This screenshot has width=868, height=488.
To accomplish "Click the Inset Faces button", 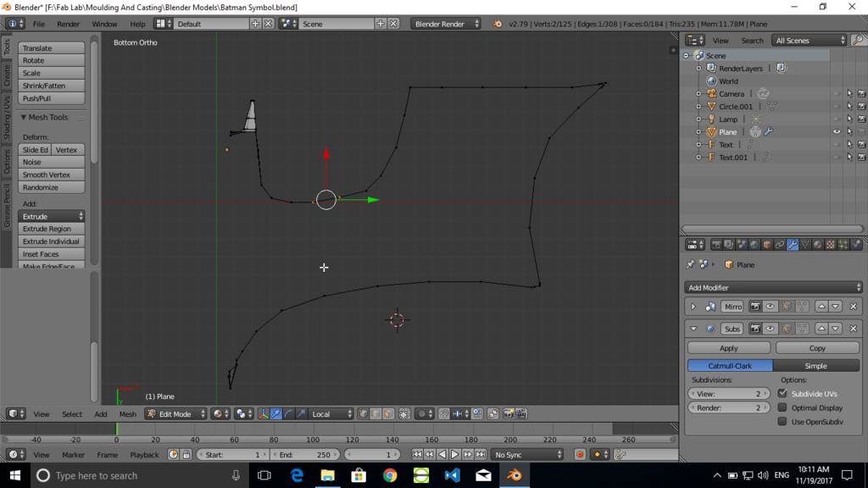I will 52,254.
